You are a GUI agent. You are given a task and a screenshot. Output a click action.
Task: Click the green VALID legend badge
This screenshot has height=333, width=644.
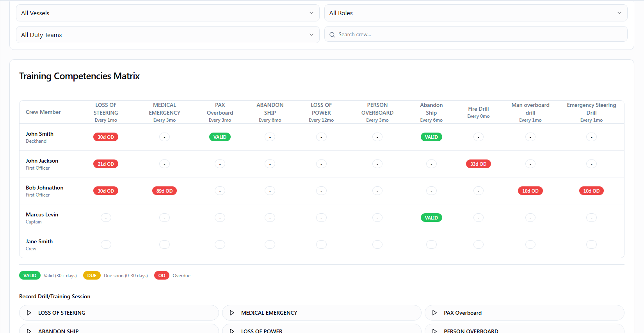point(30,276)
